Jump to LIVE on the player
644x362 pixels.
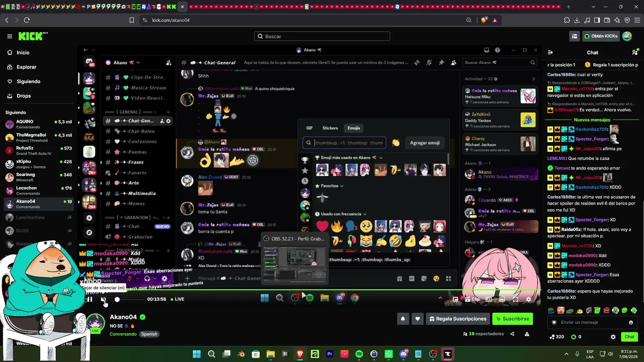(x=178, y=299)
